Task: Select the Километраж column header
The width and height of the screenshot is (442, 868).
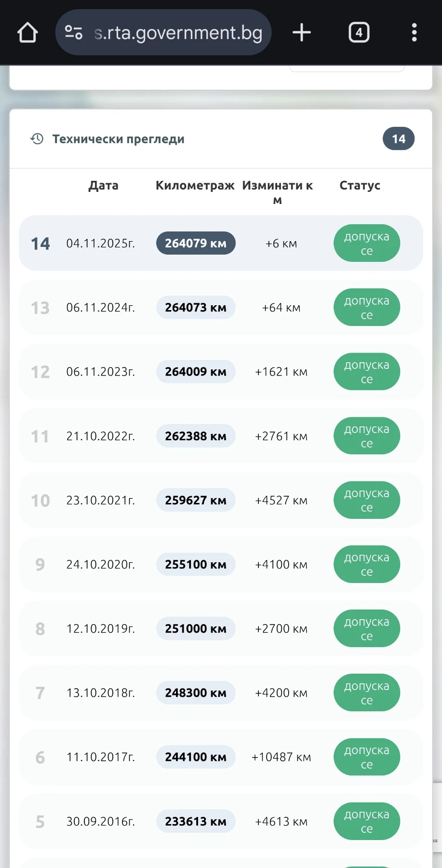Action: pos(195,186)
